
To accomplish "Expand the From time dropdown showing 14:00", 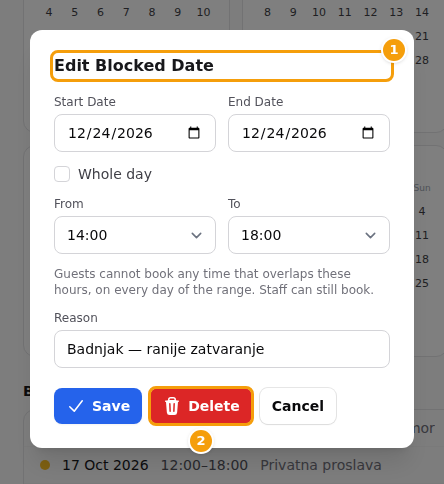I will tap(135, 235).
